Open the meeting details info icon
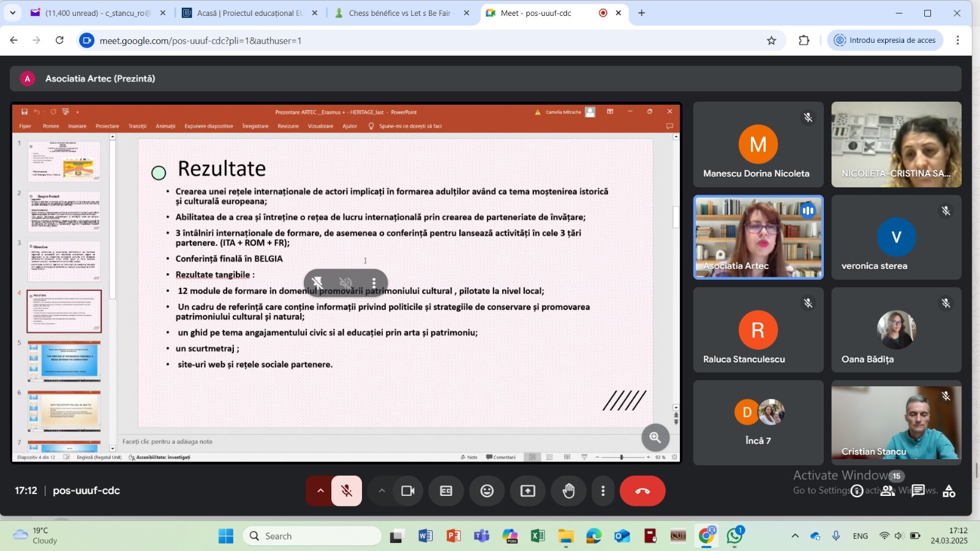The image size is (980, 551). pyautogui.click(x=857, y=491)
